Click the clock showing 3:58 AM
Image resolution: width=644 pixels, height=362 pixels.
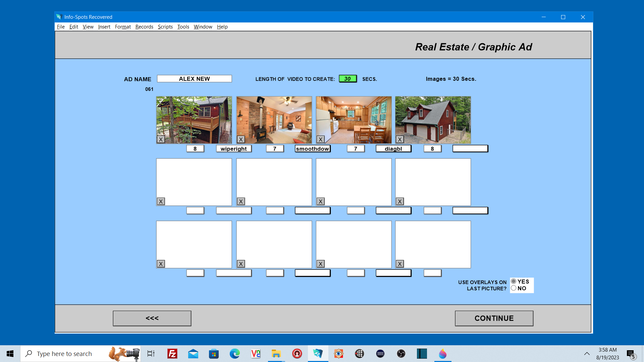[607, 350]
